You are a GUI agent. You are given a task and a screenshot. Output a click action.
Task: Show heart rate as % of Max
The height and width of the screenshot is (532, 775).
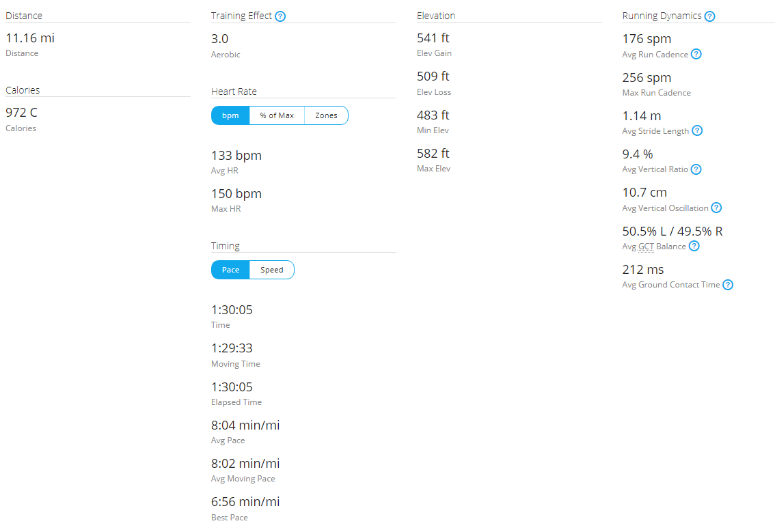pyautogui.click(x=277, y=115)
